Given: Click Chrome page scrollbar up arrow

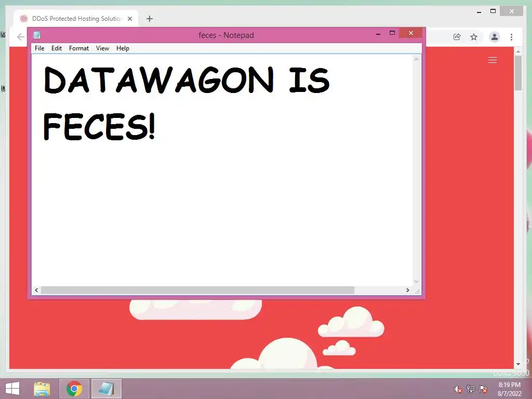Looking at the screenshot, I should pyautogui.click(x=518, y=51).
